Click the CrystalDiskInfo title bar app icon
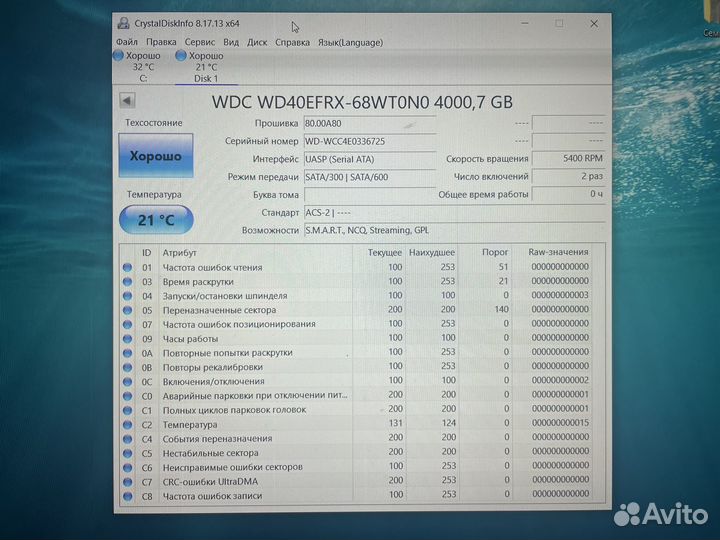Image resolution: width=720 pixels, height=540 pixels. (x=123, y=23)
